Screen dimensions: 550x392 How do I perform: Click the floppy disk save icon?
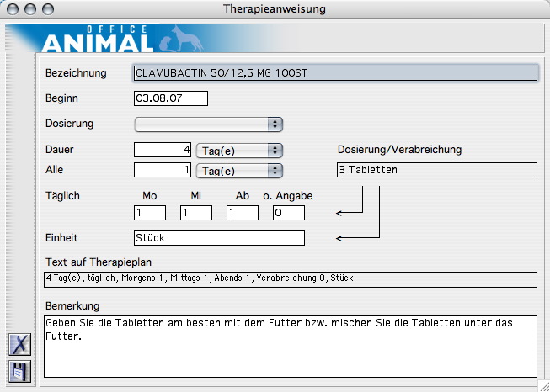point(19,370)
